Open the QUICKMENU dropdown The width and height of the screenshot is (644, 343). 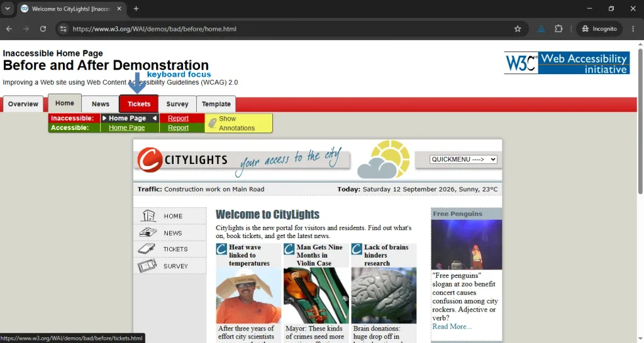click(464, 159)
